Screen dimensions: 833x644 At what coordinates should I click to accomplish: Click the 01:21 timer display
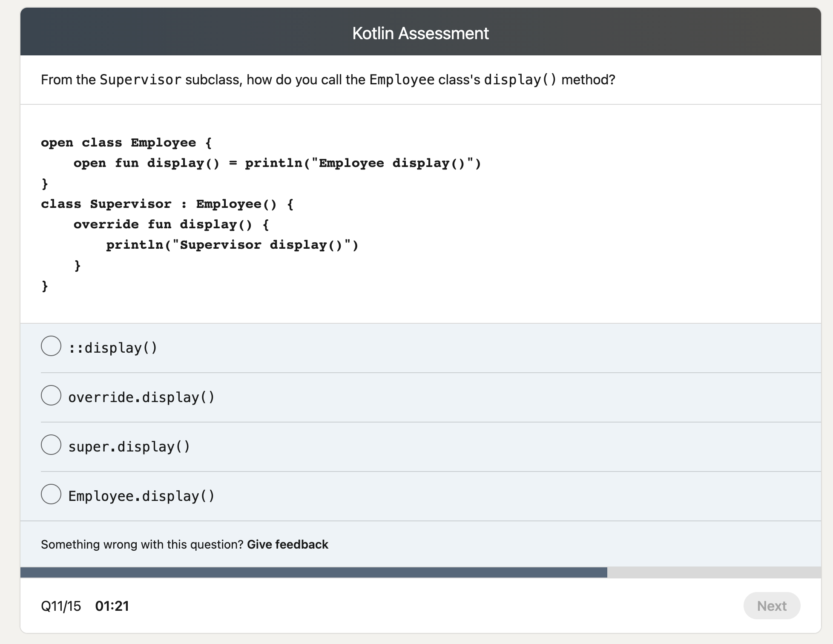pos(113,606)
